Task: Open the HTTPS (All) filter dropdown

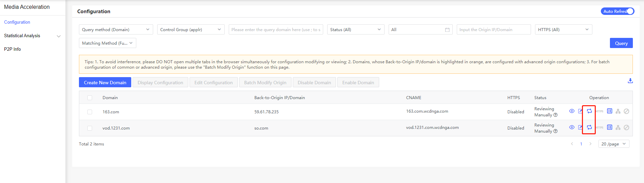Action: [x=563, y=30]
